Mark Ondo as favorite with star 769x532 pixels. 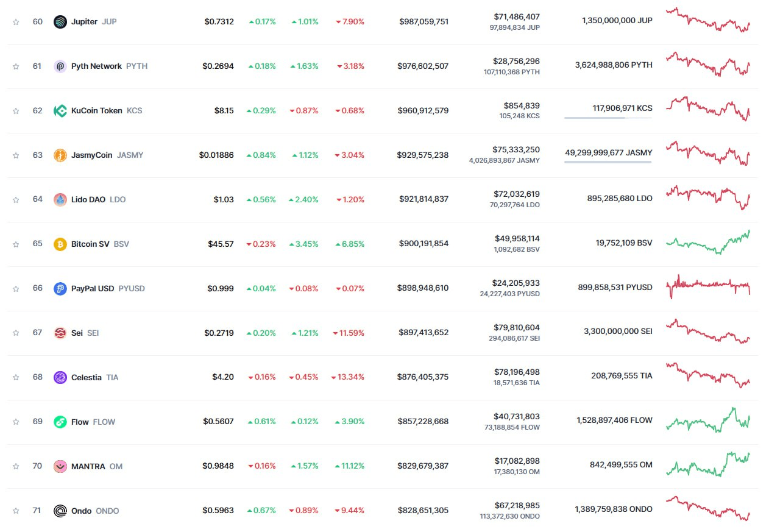16,511
